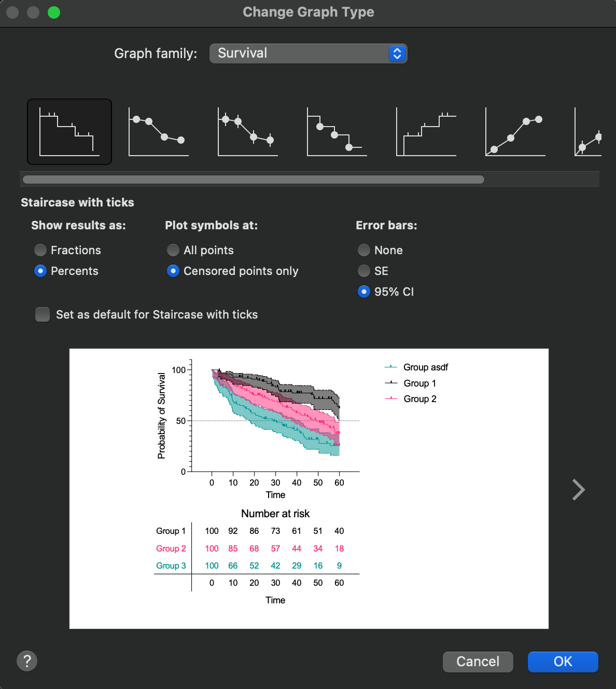Set error bars to SE
This screenshot has width=616, height=689.
[364, 271]
